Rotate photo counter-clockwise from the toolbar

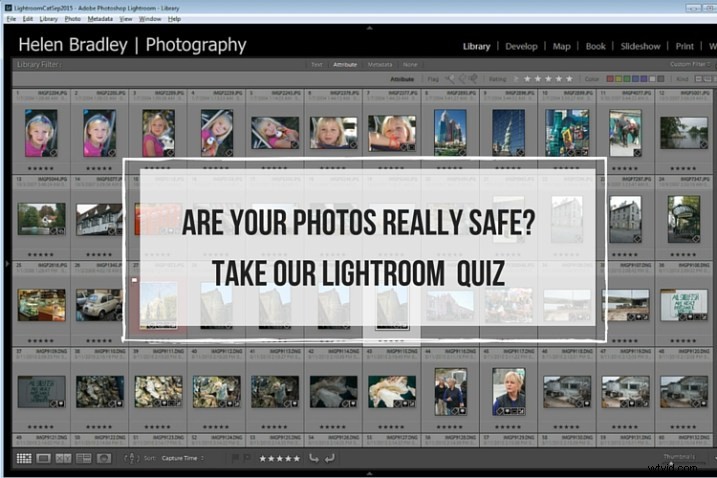click(314, 458)
